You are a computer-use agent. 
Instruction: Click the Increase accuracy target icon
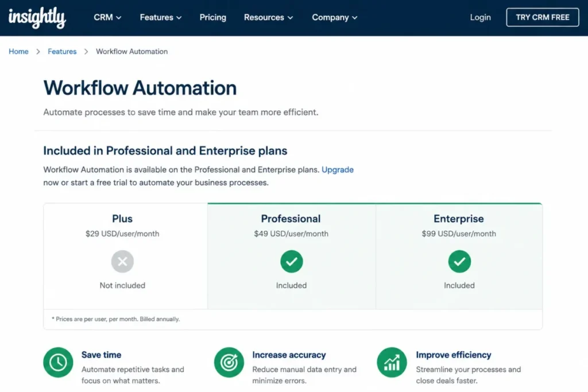click(x=229, y=362)
